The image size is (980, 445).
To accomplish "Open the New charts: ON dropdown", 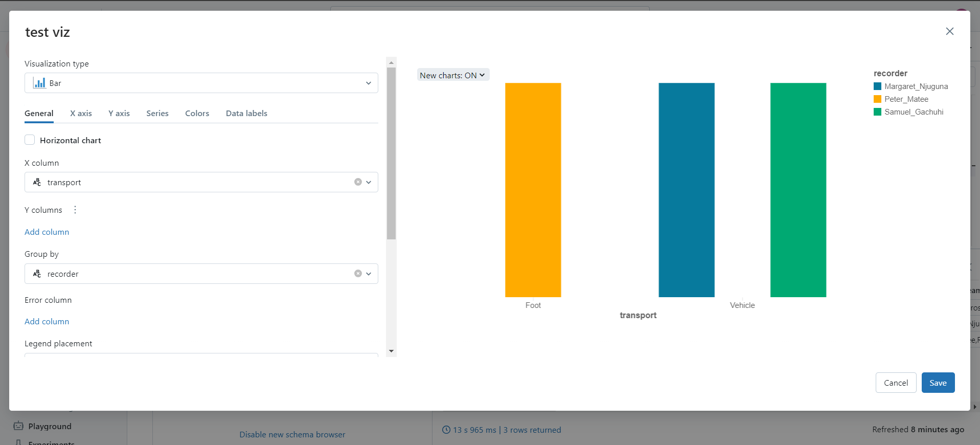I will click(453, 75).
